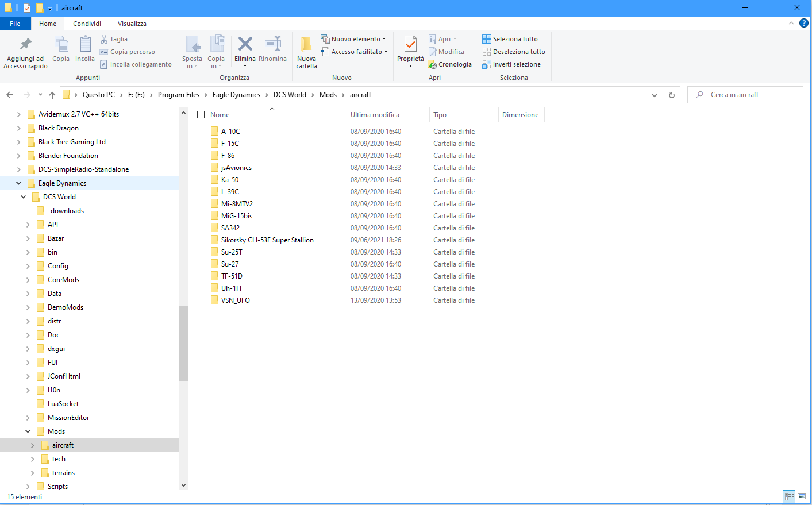Switch to the Visualizza ribbon tab

[132, 24]
